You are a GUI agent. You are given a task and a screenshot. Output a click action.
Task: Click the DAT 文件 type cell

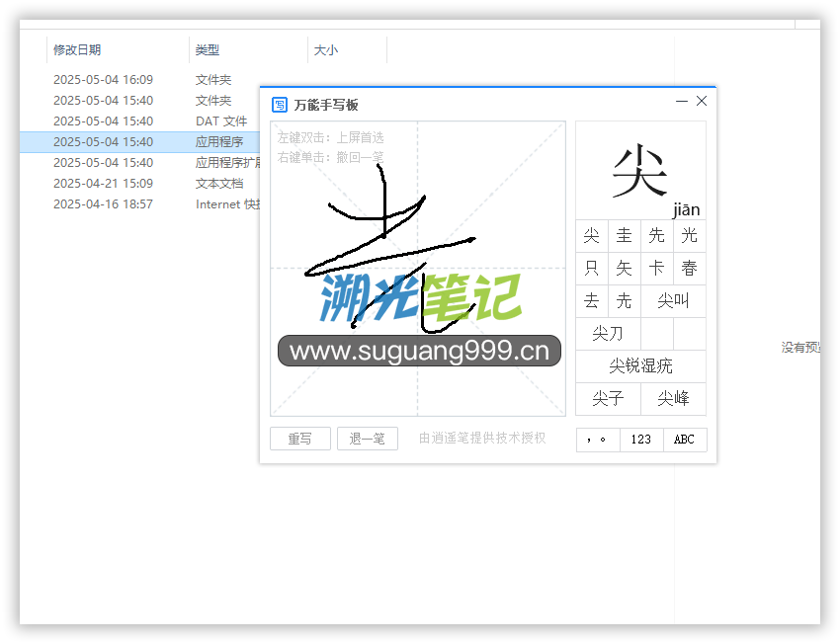[221, 121]
